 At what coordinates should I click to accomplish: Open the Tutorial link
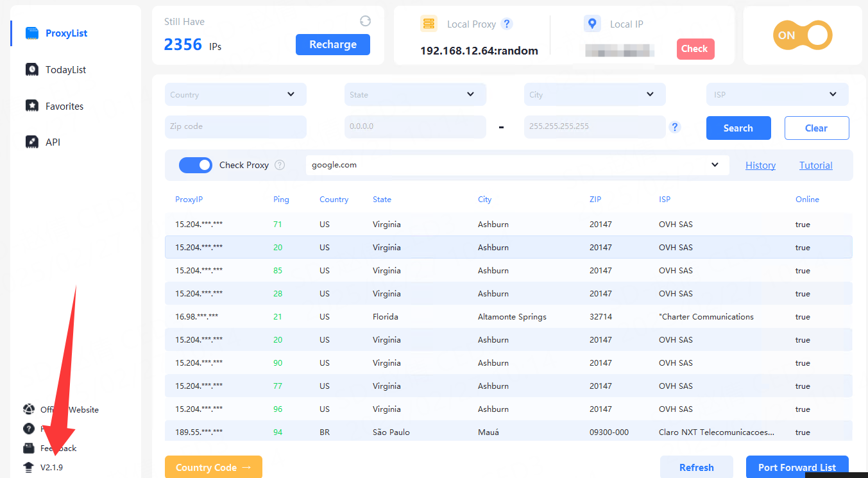pos(816,165)
